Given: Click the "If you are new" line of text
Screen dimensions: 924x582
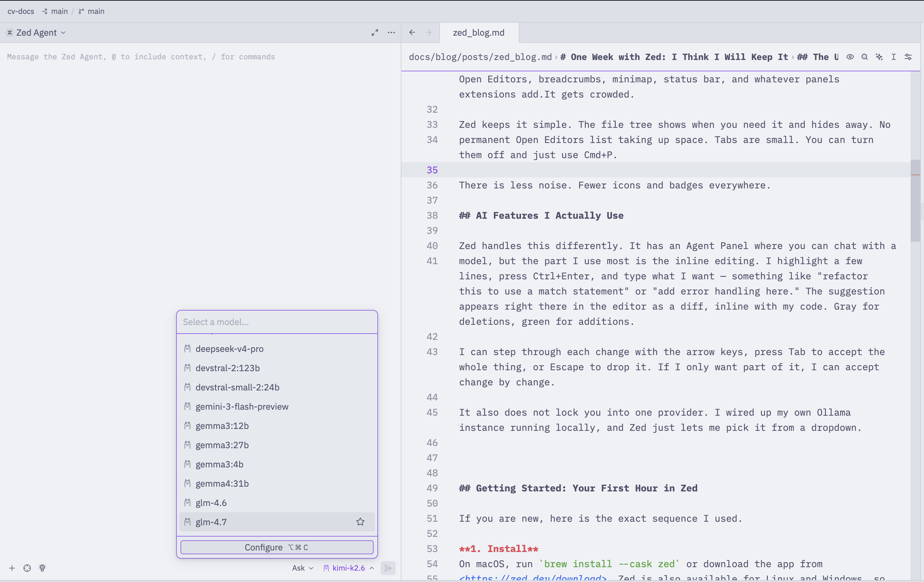Looking at the screenshot, I should click(x=601, y=519).
